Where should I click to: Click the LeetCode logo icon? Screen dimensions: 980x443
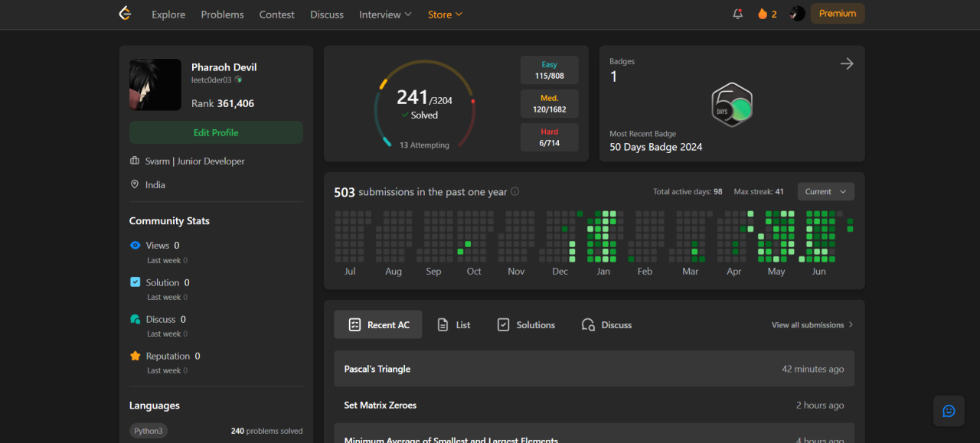(126, 14)
